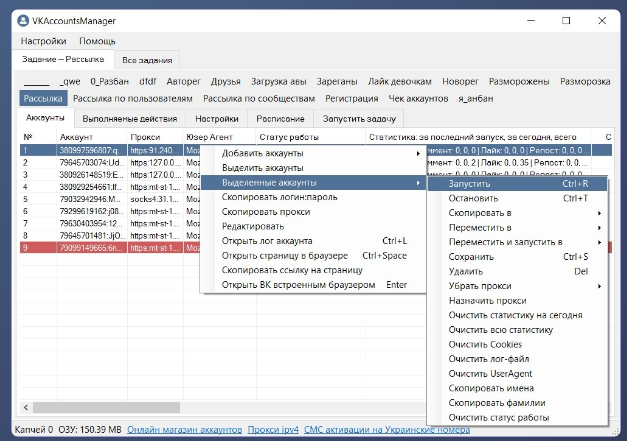Screen dimensions: 627x441
Task: Open the Настройки sub-tab next to Расписание
Action: pyautogui.click(x=217, y=119)
